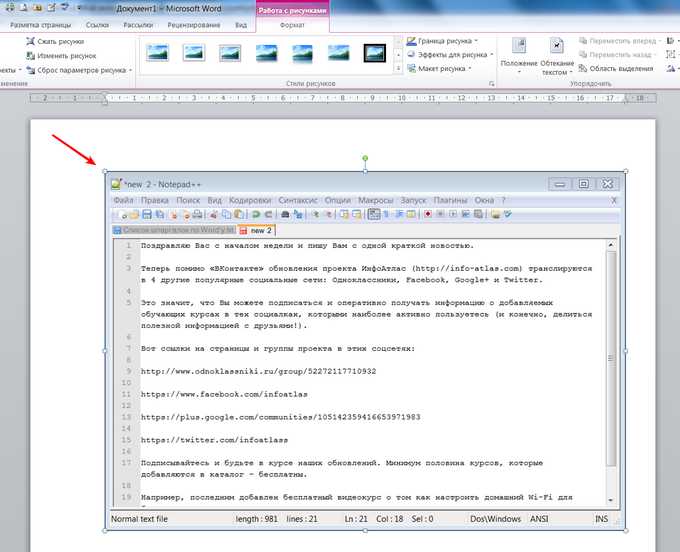Click Плагины menu in Notepad++ picture
This screenshot has height=552, width=680.
[450, 200]
